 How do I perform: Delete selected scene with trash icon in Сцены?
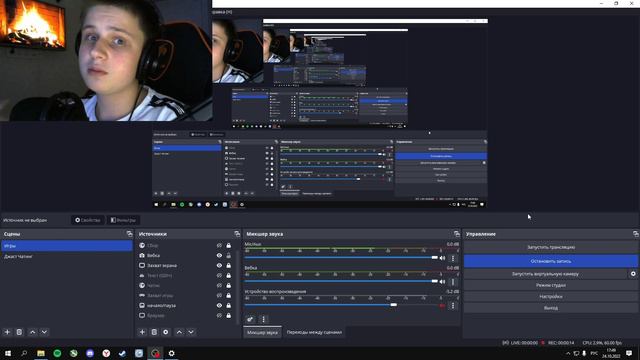(x=19, y=332)
